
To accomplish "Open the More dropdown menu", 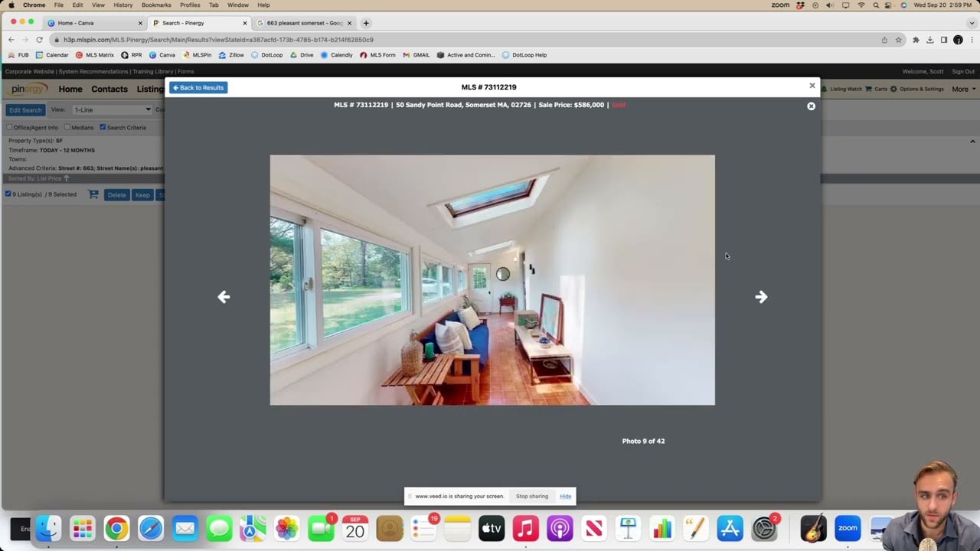I will pos(963,89).
